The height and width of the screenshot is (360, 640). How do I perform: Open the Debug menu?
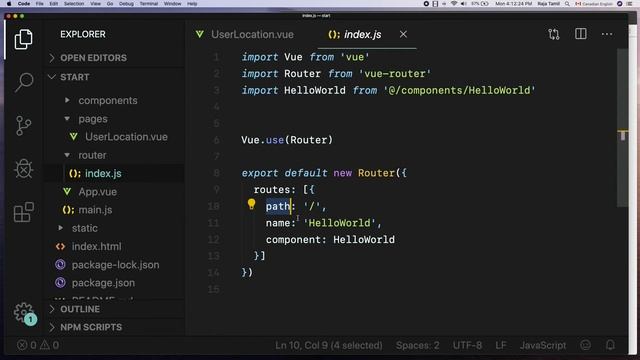[126, 4]
